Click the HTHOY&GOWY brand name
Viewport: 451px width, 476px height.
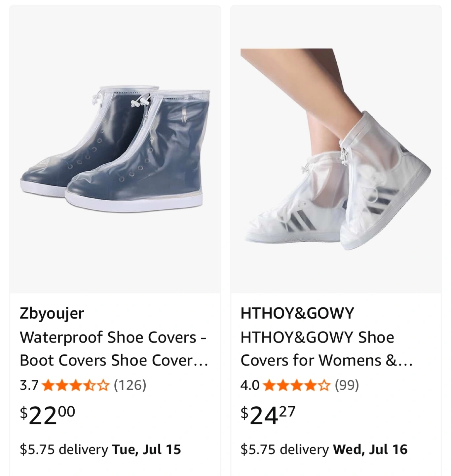coord(297,313)
